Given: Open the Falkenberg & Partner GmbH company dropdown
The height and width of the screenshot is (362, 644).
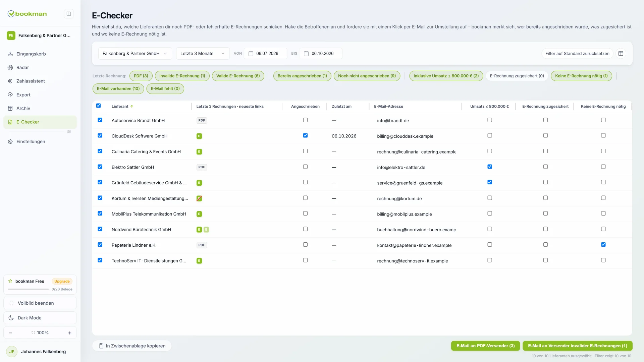Looking at the screenshot, I should tap(135, 54).
